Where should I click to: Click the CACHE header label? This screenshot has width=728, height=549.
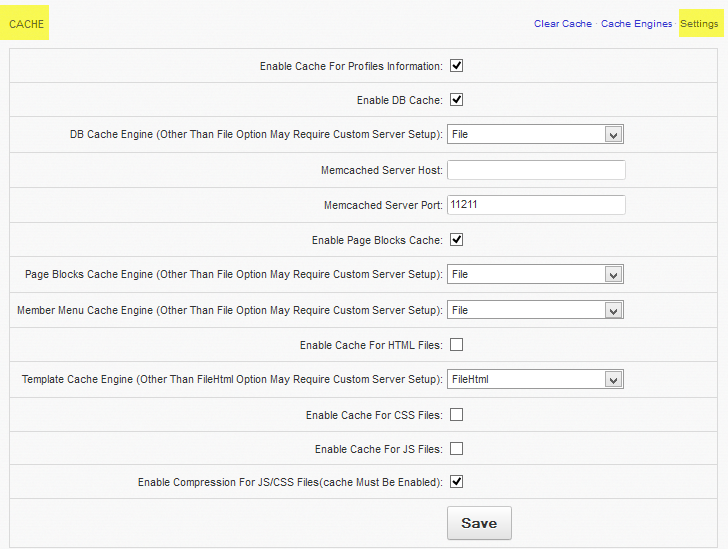[x=26, y=24]
